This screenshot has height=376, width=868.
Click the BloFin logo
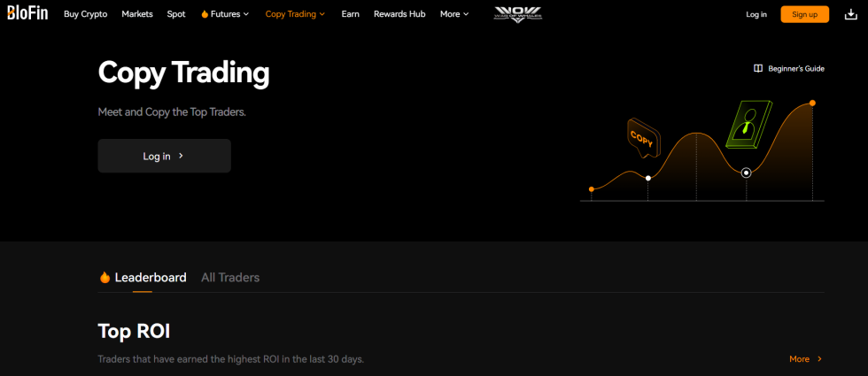(27, 14)
